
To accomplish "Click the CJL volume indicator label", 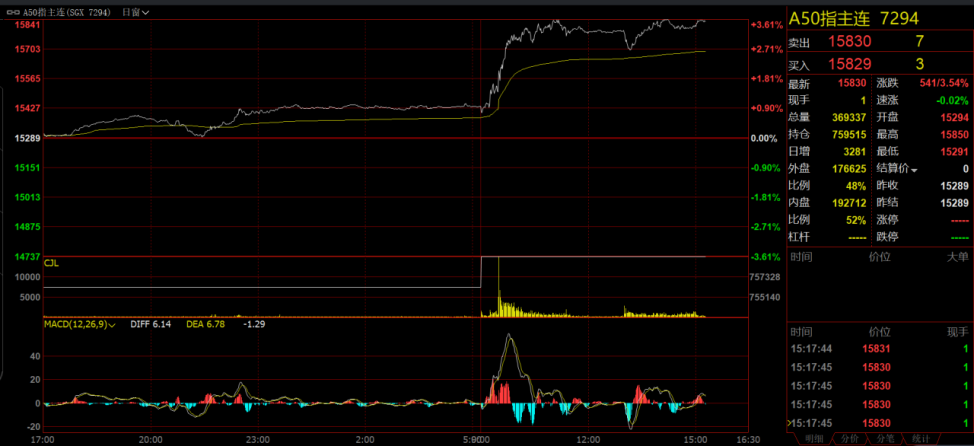I will [x=51, y=263].
